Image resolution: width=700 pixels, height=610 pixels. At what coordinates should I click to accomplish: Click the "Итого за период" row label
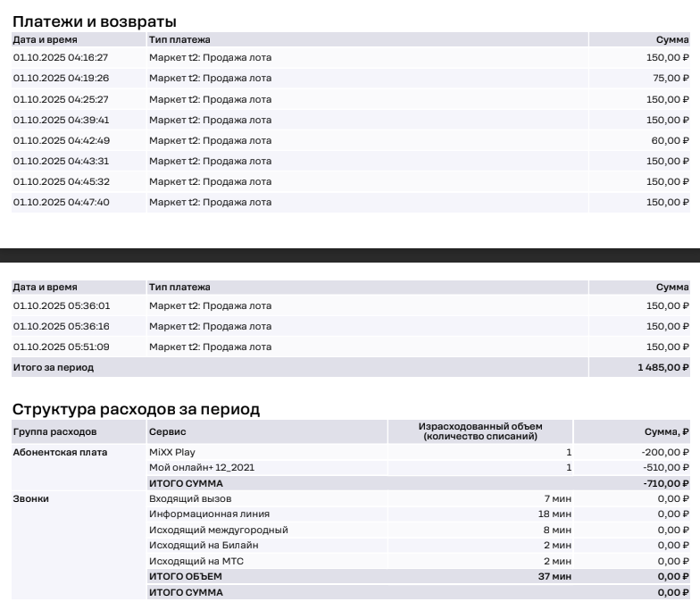[x=54, y=367]
